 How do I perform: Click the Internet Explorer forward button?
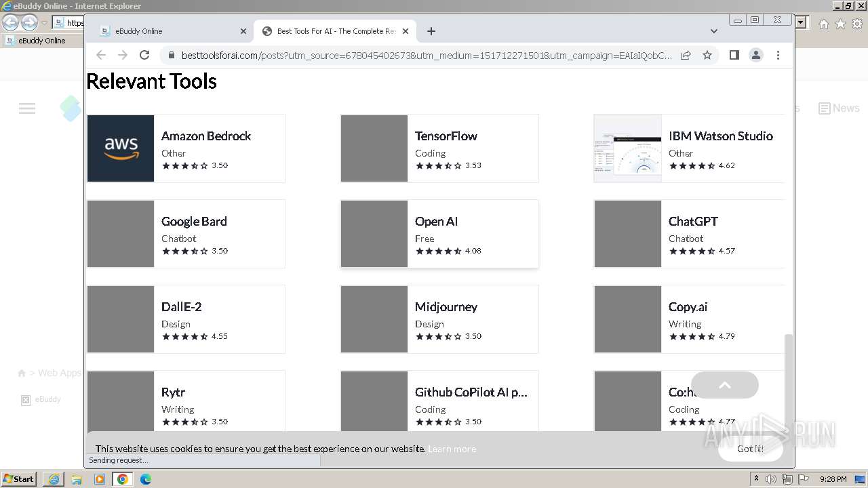[29, 23]
